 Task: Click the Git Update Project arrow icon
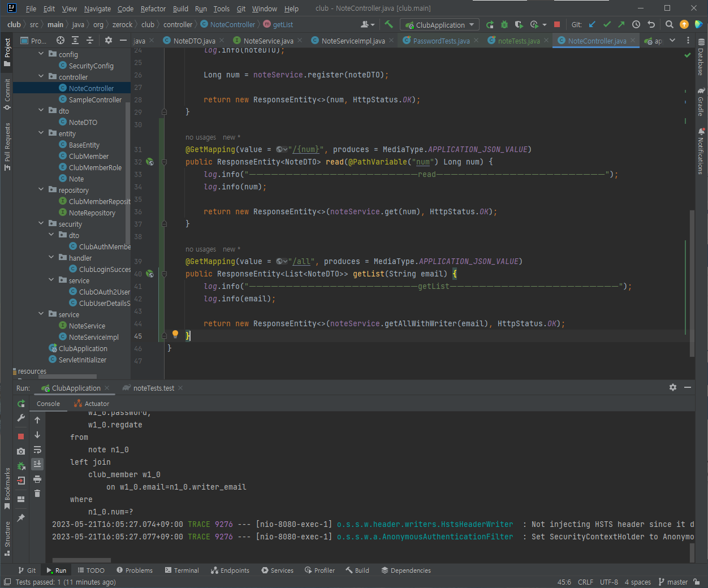[592, 24]
